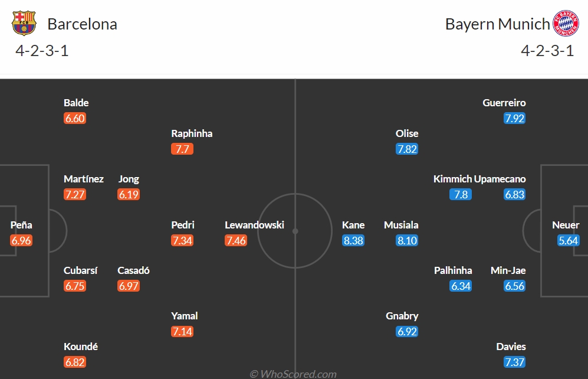The width and height of the screenshot is (588, 379).
Task: Click the WhoScored.com watermark
Action: tap(293, 373)
